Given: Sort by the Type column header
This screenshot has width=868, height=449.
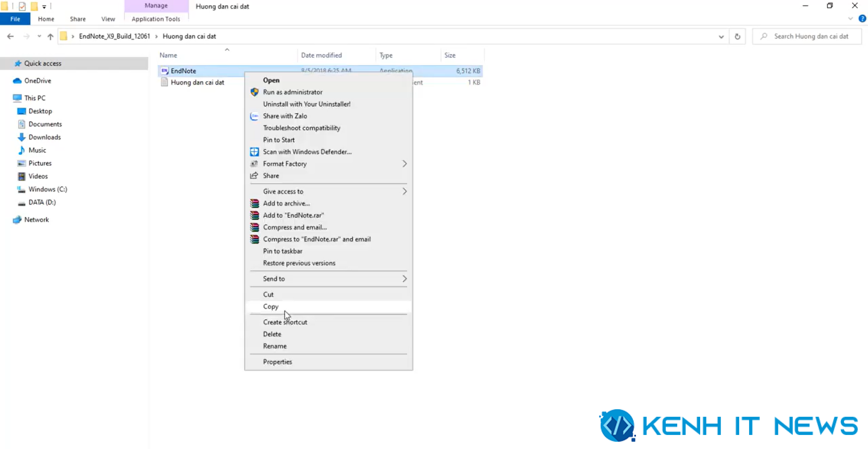Looking at the screenshot, I should coord(386,55).
